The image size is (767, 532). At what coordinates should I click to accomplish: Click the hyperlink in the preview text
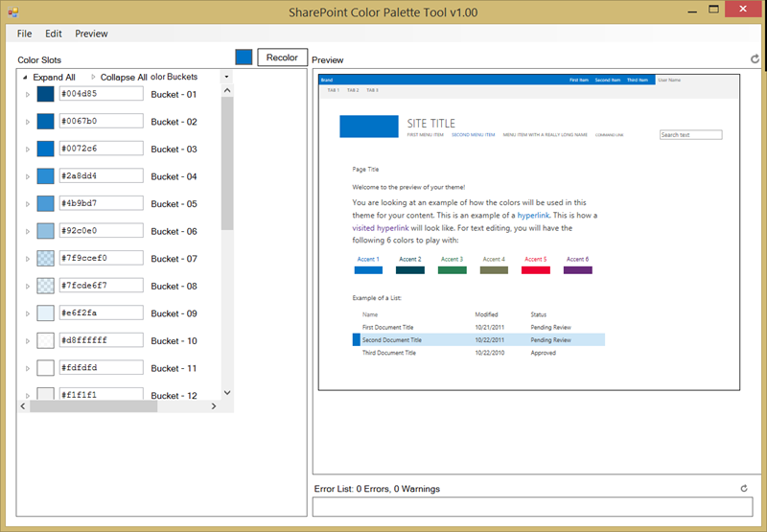point(533,215)
